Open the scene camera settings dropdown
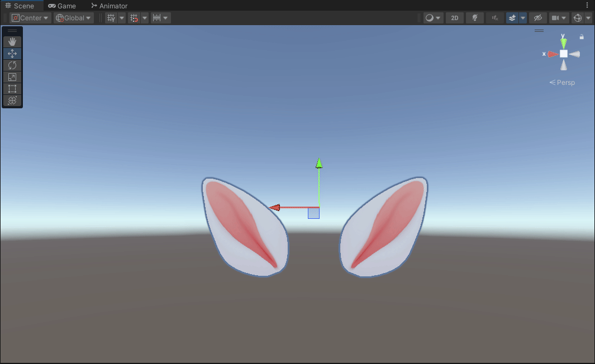Image resolution: width=595 pixels, height=364 pixels. pyautogui.click(x=559, y=18)
